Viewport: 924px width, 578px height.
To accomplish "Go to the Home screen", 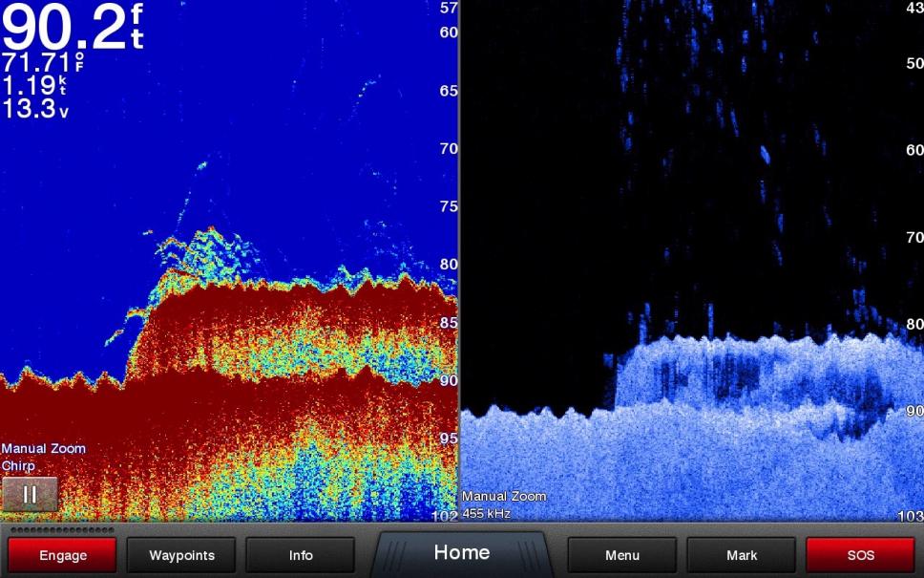I will (x=462, y=552).
